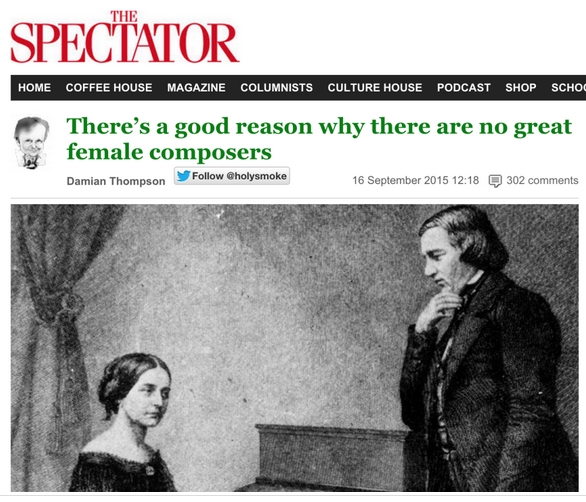Click The Spectator logo
The width and height of the screenshot is (586, 502).
pos(125,37)
